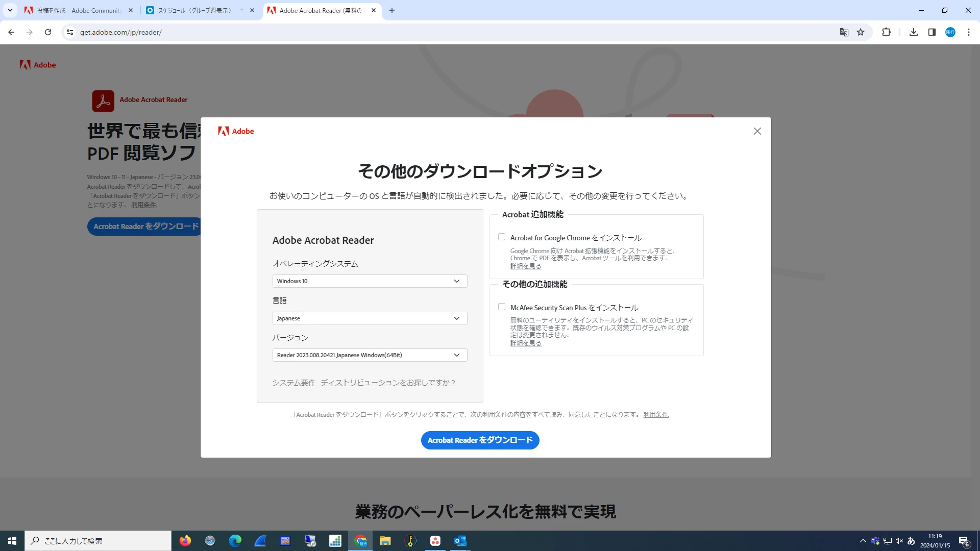The height and width of the screenshot is (551, 980).
Task: Open the 利用条件 link under dialog
Action: [656, 415]
